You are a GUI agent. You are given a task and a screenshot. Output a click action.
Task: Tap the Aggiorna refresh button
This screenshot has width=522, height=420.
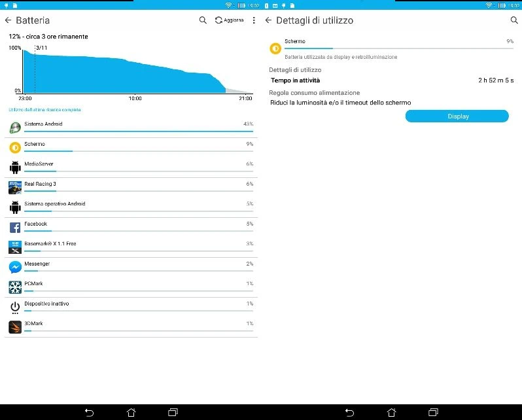tap(229, 20)
